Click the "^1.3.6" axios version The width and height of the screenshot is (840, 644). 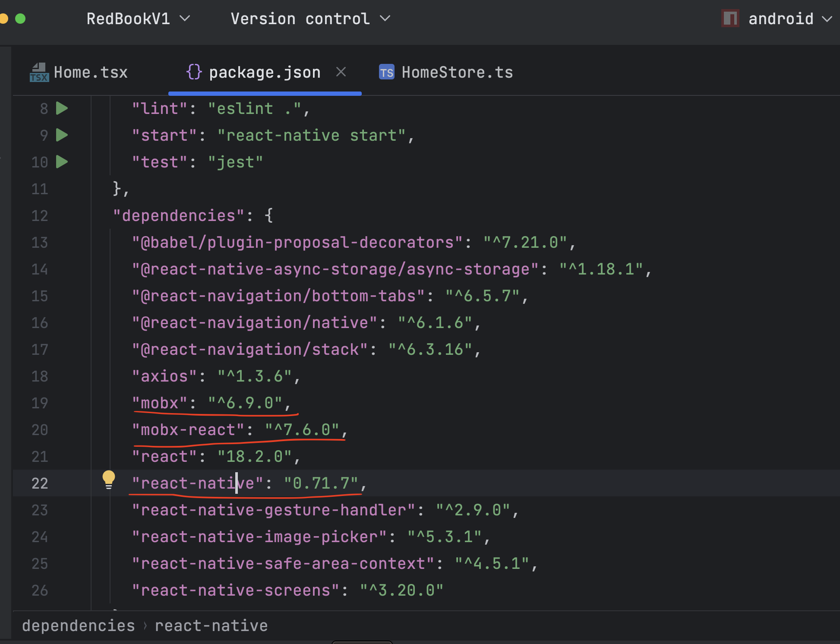point(255,376)
